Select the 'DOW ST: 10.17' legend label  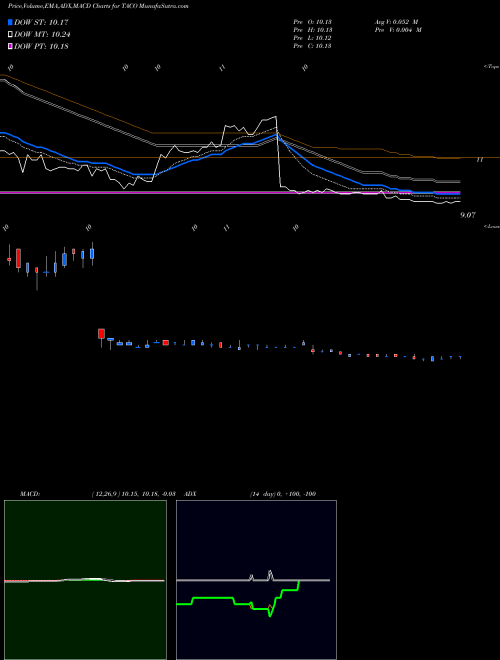(x=41, y=22)
